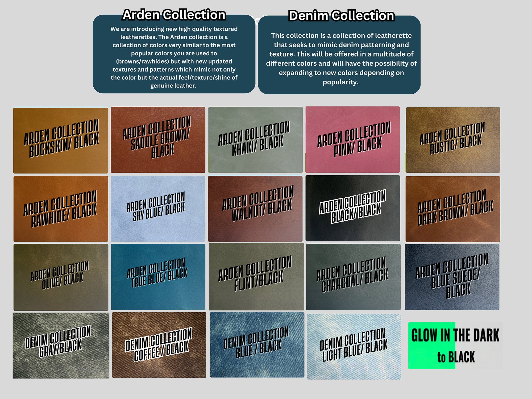Pick the Blue Suede/Black swatch
The height and width of the screenshot is (399, 532).
(452, 277)
